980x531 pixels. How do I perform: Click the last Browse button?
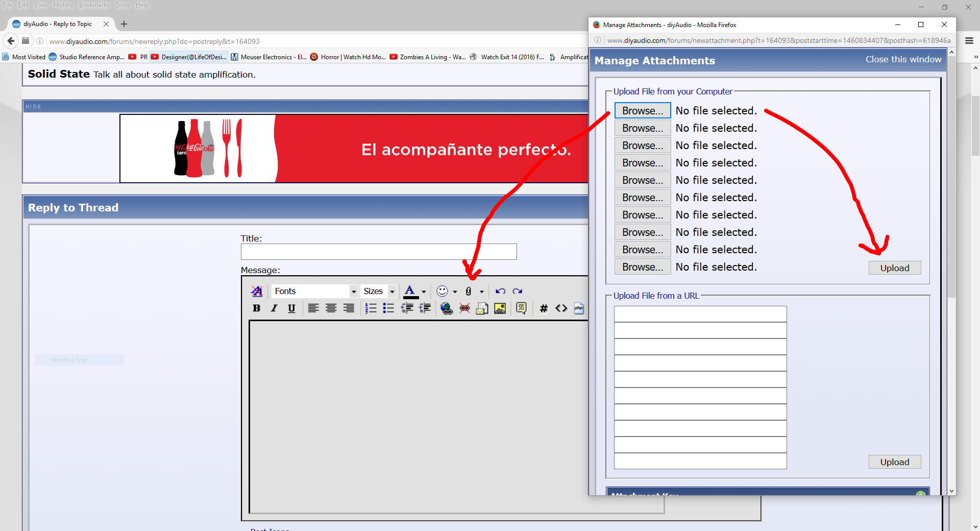pos(643,267)
